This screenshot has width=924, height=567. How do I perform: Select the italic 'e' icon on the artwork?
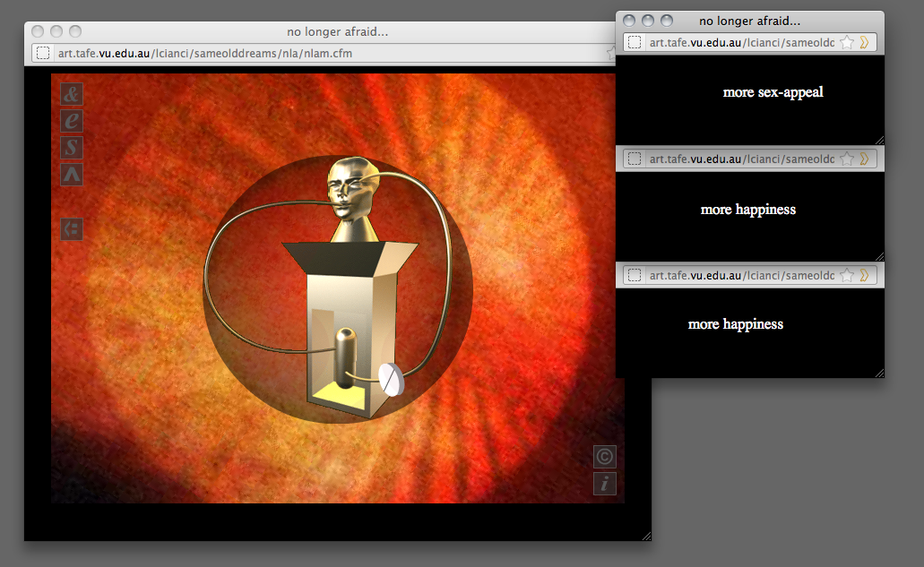click(x=72, y=121)
